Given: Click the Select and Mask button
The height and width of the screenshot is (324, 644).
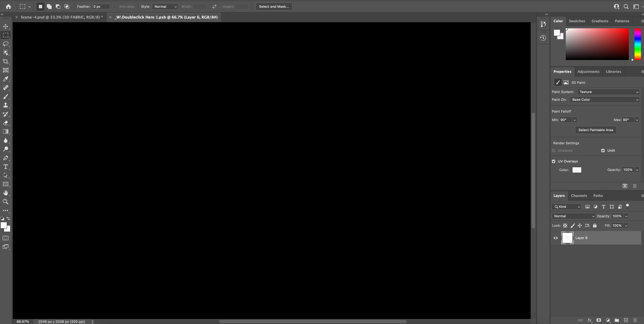Looking at the screenshot, I should tap(274, 7).
